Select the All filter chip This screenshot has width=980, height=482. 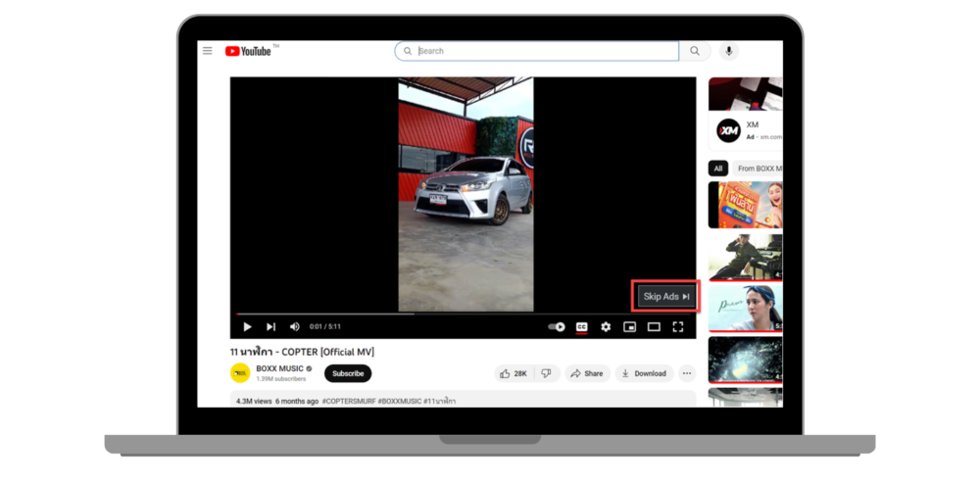pos(718,169)
